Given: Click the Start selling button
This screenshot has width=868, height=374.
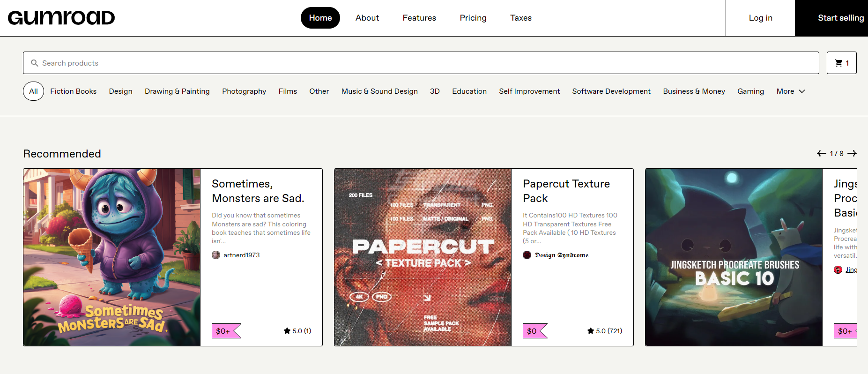Looking at the screenshot, I should point(831,18).
